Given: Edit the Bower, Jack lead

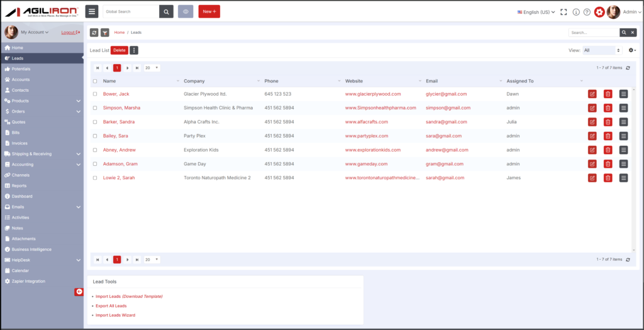Looking at the screenshot, I should tap(592, 94).
